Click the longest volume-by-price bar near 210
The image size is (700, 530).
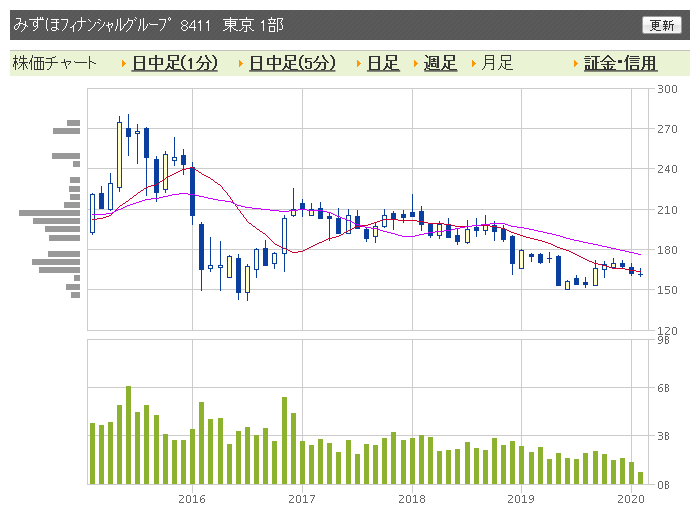coord(50,213)
